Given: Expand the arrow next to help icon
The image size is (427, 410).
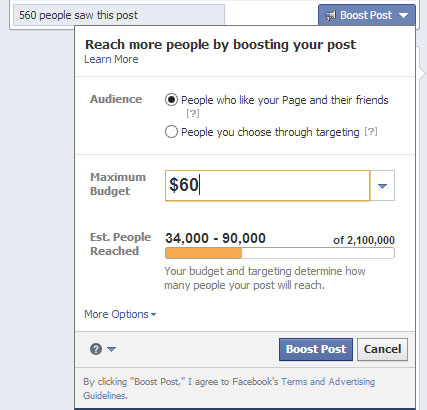Looking at the screenshot, I should pyautogui.click(x=111, y=349).
